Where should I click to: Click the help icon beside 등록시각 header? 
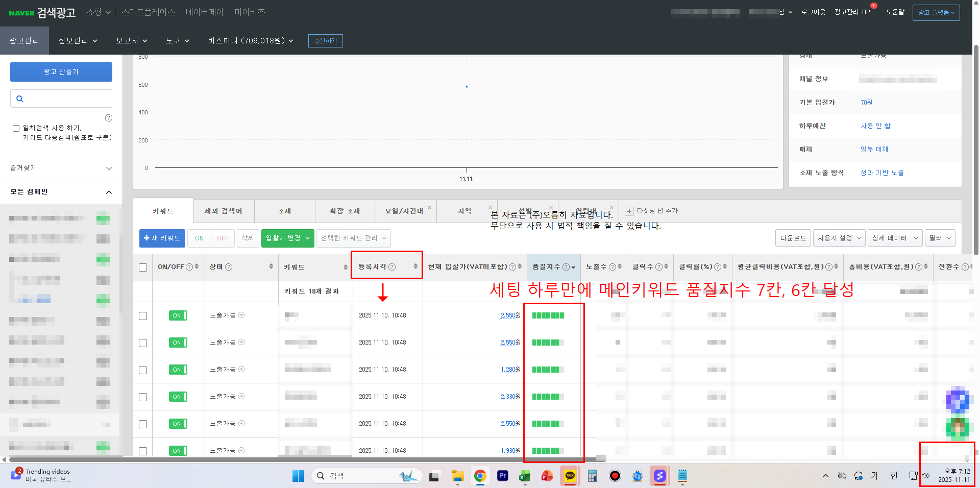392,267
